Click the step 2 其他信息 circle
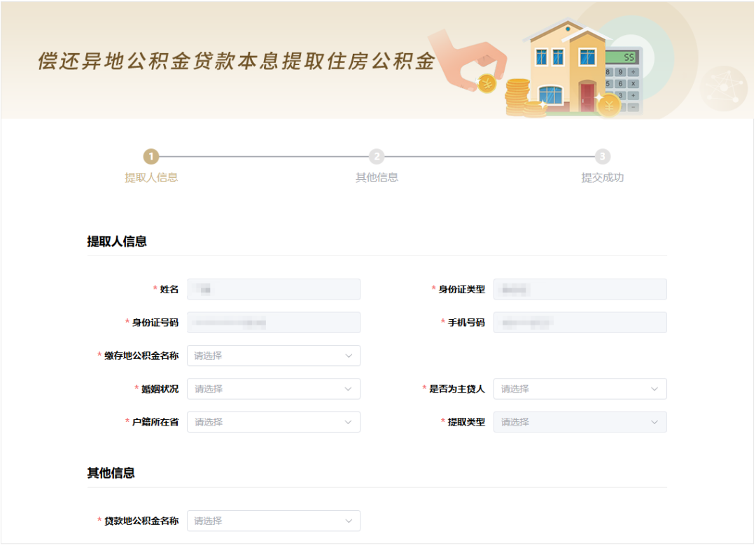 377,157
